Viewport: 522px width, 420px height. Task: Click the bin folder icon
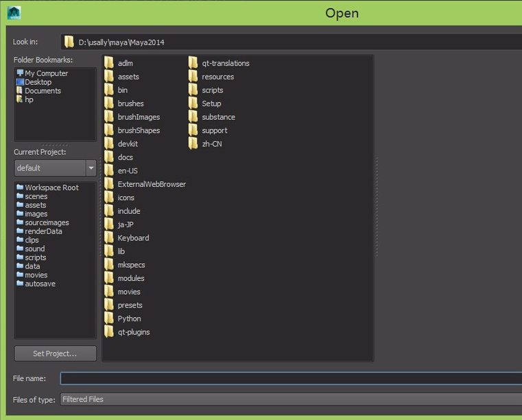pos(109,90)
